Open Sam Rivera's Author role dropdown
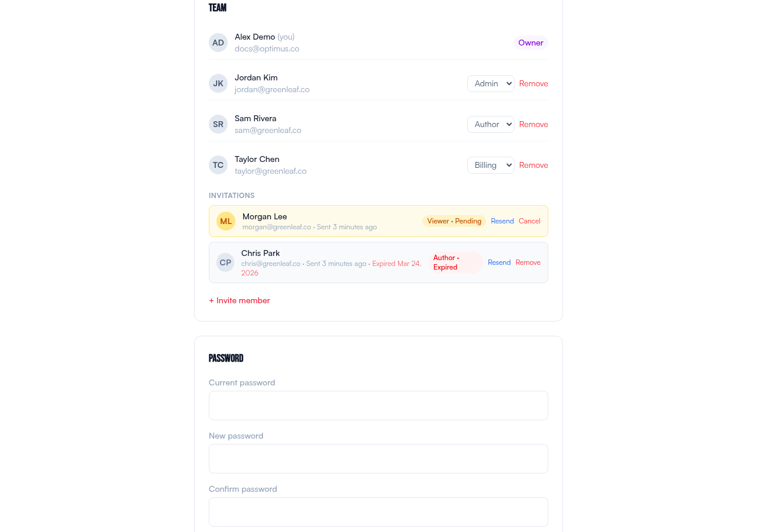Screen dimensions: 757x532 tap(490, 124)
